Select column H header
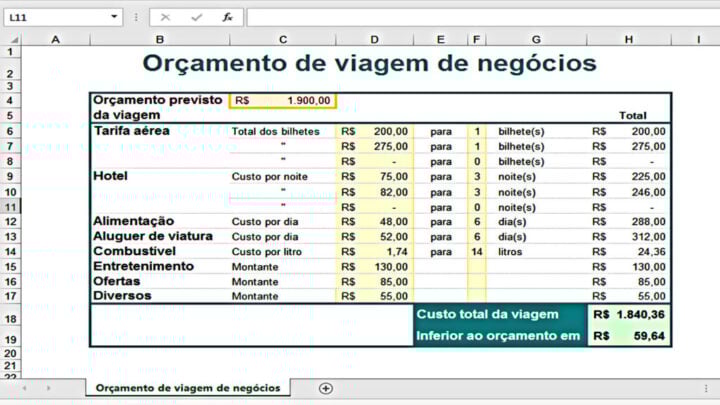The image size is (720, 405). pos(628,39)
